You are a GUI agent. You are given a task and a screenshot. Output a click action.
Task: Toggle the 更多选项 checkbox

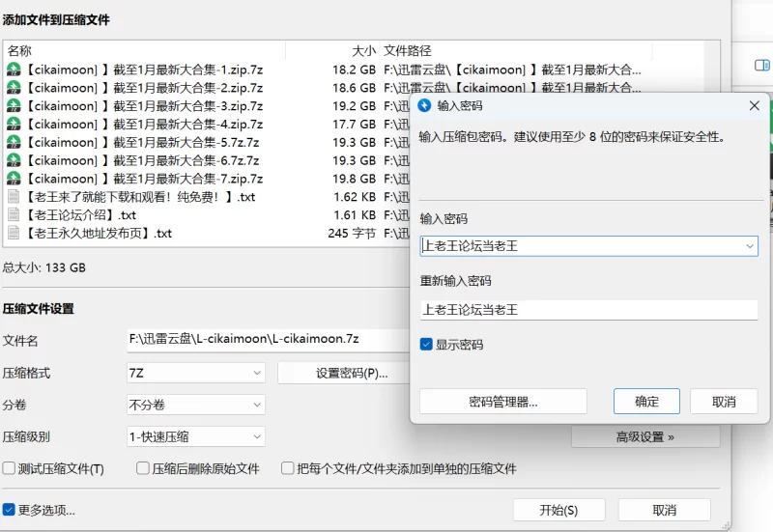9,510
